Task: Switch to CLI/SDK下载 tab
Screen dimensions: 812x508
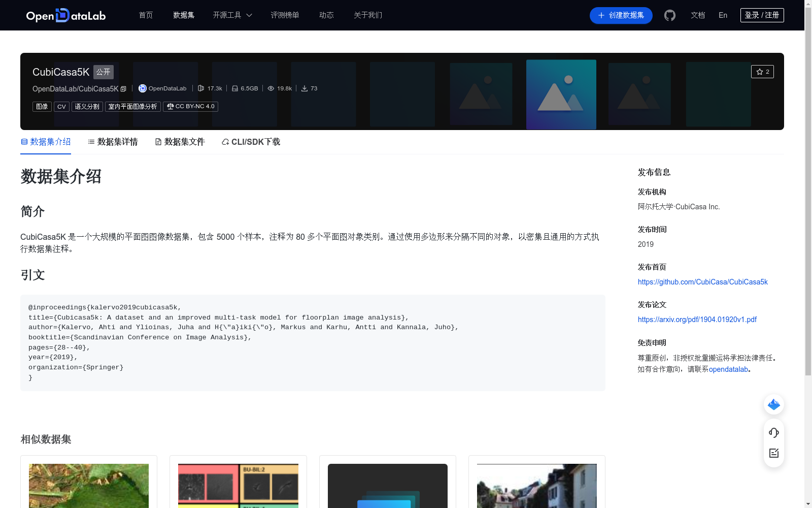Action: (x=251, y=142)
